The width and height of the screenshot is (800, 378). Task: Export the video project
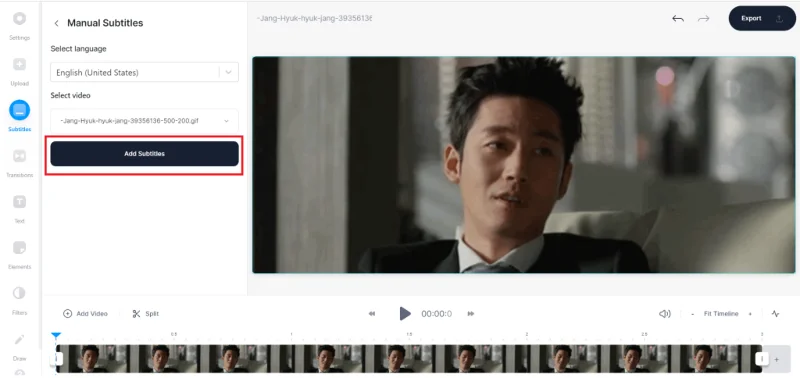(x=762, y=18)
